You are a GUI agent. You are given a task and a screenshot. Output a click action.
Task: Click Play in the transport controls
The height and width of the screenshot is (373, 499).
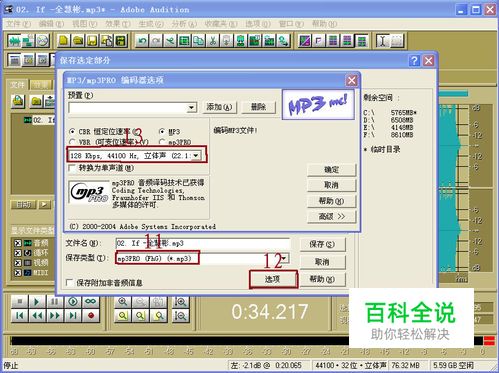[37, 302]
